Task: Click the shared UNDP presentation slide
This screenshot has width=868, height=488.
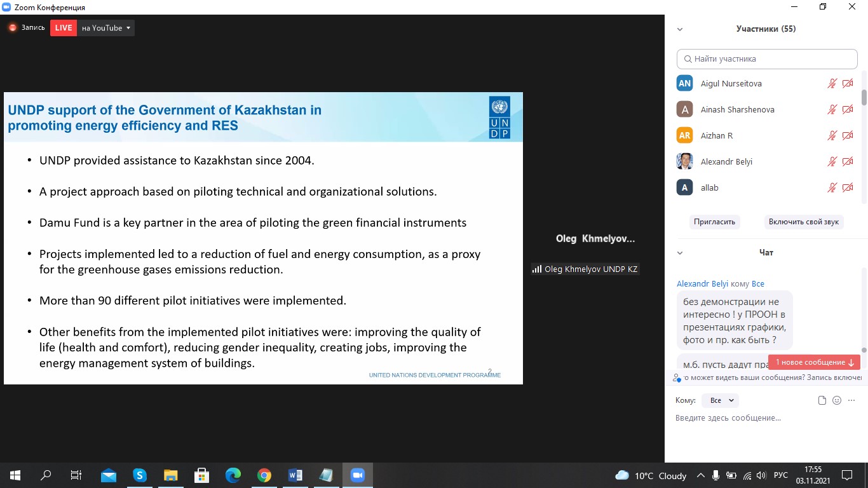Action: pyautogui.click(x=263, y=238)
